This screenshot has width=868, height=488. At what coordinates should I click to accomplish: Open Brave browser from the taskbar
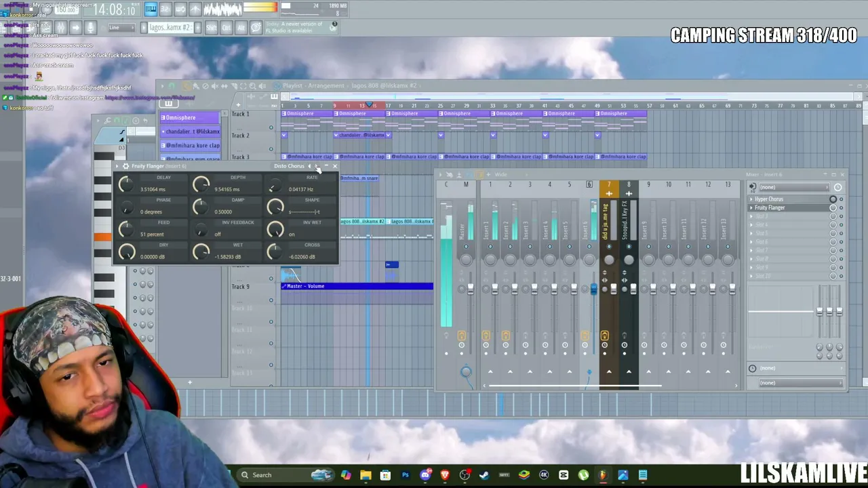[445, 475]
